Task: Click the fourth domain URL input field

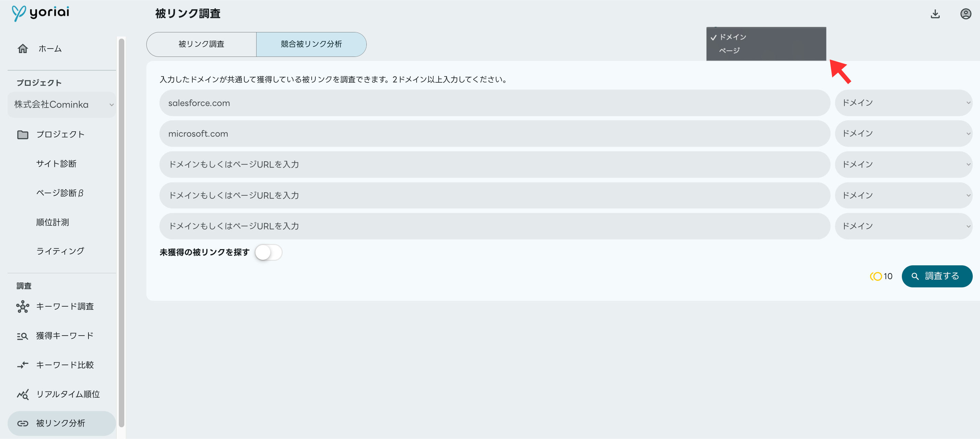Action: (494, 195)
